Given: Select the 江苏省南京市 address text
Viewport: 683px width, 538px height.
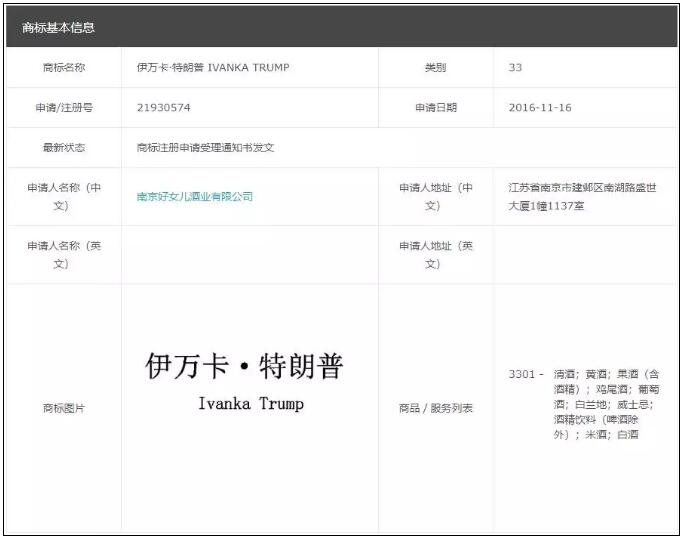Looking at the screenshot, I should (582, 196).
